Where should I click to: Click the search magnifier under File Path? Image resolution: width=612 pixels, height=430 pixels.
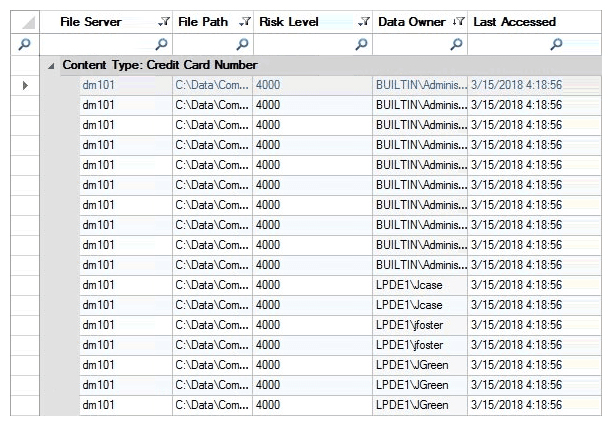(242, 44)
